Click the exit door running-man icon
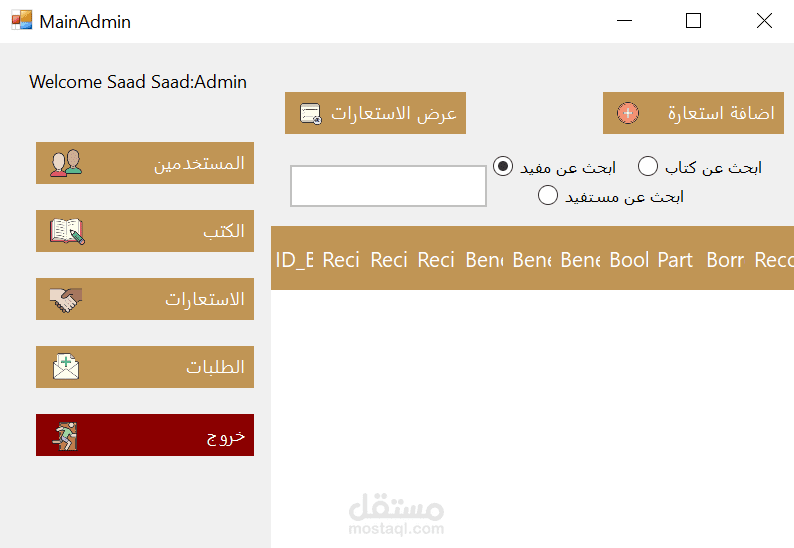Viewport: 794px width, 548px height. 66,435
